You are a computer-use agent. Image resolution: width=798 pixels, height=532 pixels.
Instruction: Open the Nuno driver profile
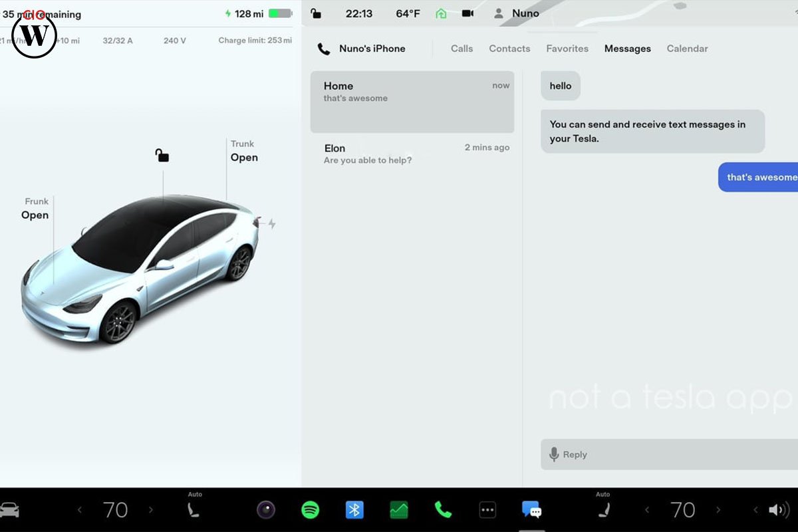click(517, 13)
